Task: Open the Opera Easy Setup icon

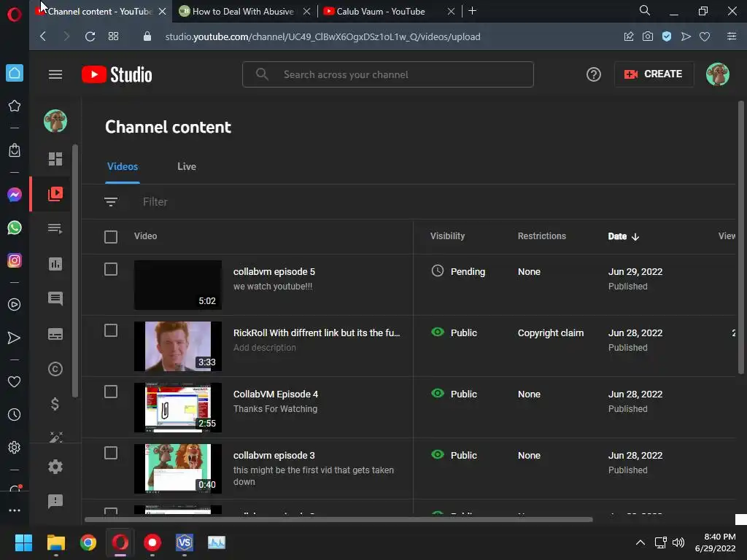Action: pyautogui.click(x=731, y=36)
